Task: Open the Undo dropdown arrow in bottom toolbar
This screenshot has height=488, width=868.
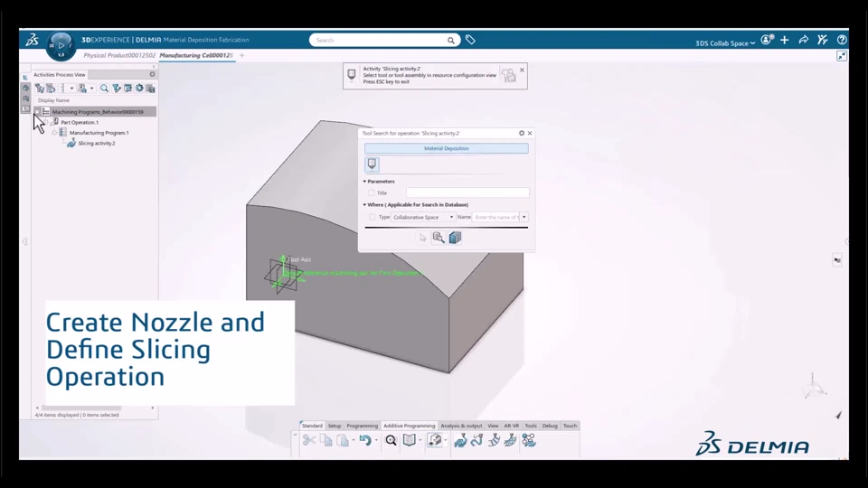Action: click(x=376, y=440)
